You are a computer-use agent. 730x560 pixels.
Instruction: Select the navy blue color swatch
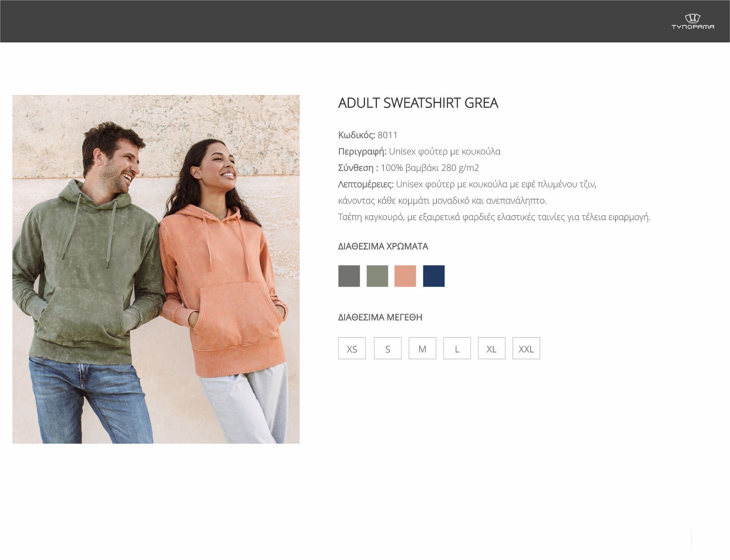[434, 276]
